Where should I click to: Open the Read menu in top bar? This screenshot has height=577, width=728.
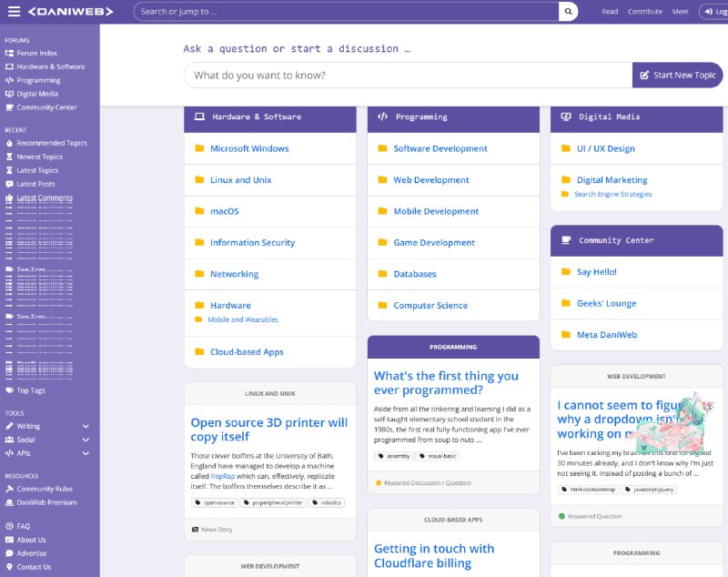tap(610, 12)
